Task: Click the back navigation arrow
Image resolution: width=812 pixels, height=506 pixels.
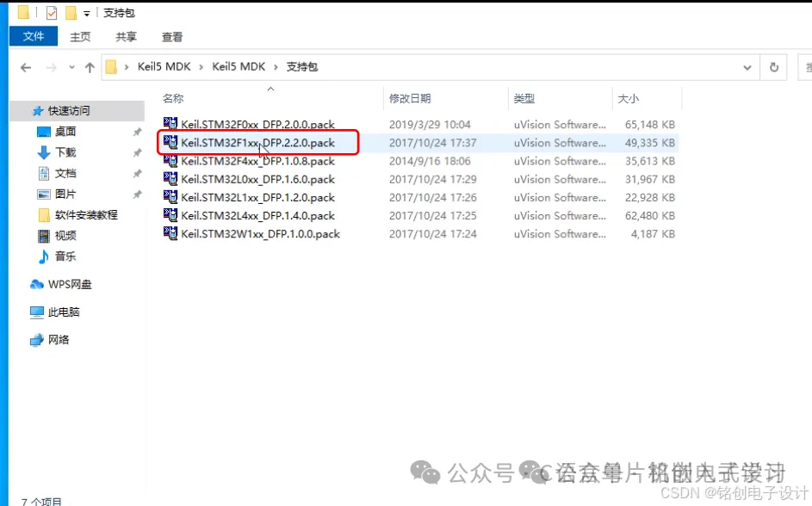Action: (x=26, y=67)
